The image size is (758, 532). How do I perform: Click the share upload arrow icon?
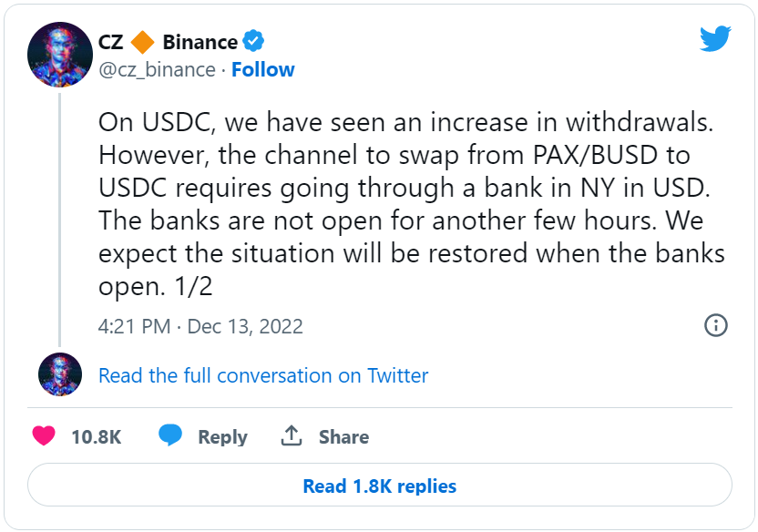292,436
